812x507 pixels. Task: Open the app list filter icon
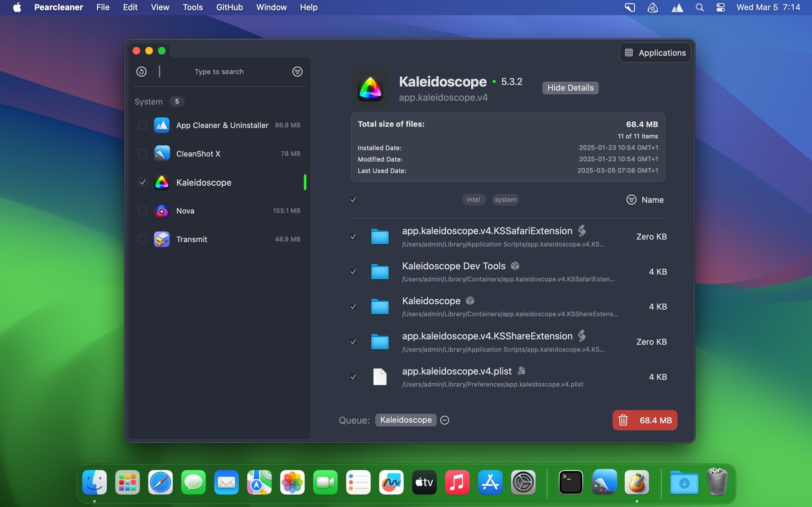[x=297, y=71]
